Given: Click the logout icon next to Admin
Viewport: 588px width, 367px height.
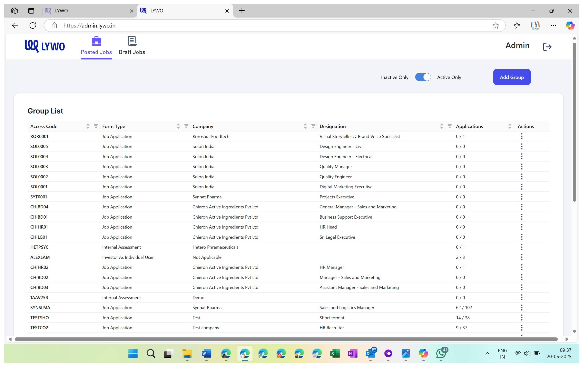Looking at the screenshot, I should pyautogui.click(x=547, y=47).
